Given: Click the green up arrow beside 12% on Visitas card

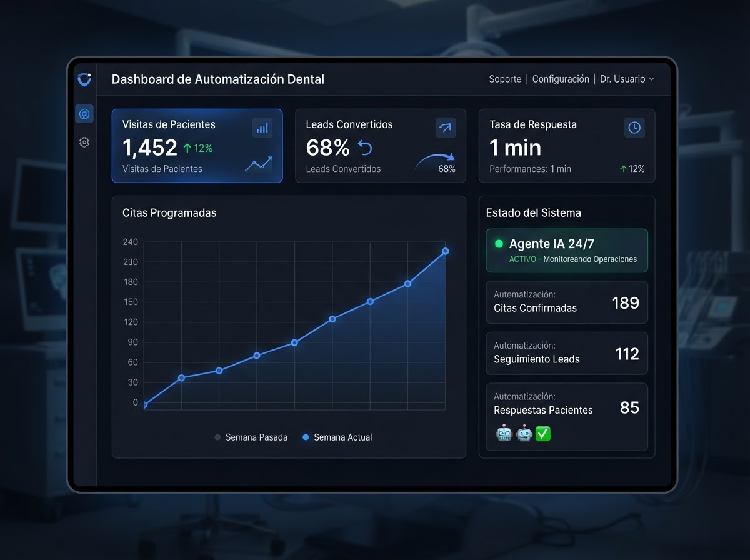Looking at the screenshot, I should 187,148.
